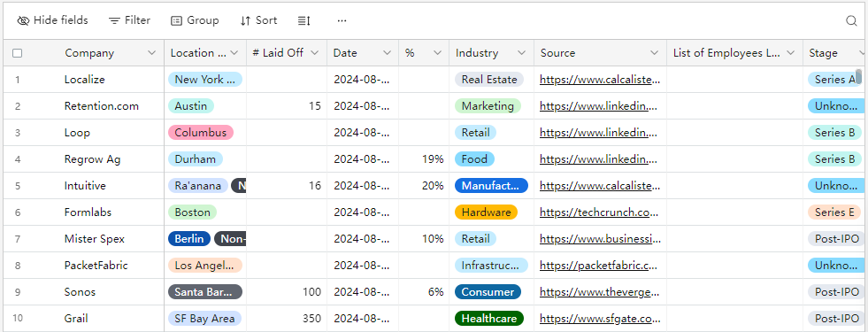This screenshot has width=868, height=332.
Task: Expand List of Employees column dropdown
Action: (790, 53)
